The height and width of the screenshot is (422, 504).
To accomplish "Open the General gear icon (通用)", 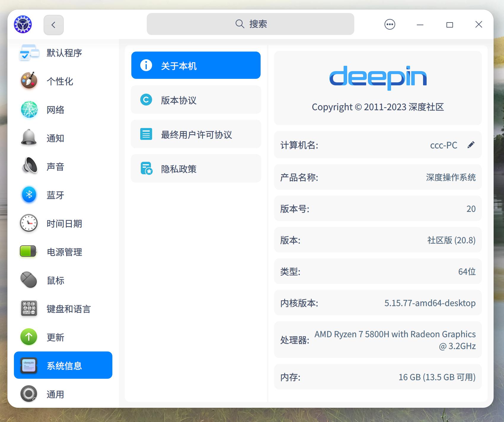I will tap(29, 394).
